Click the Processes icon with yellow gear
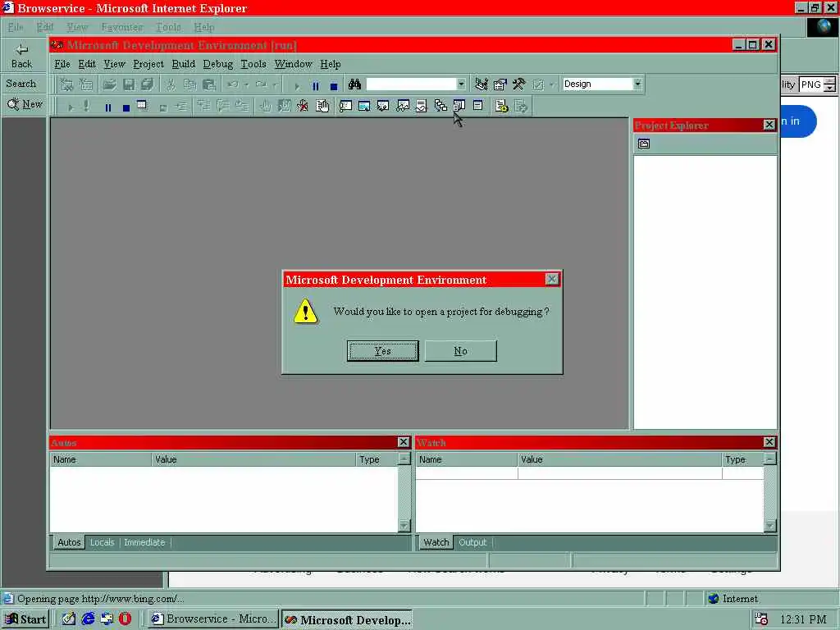Image resolution: width=840 pixels, height=630 pixels. point(501,106)
